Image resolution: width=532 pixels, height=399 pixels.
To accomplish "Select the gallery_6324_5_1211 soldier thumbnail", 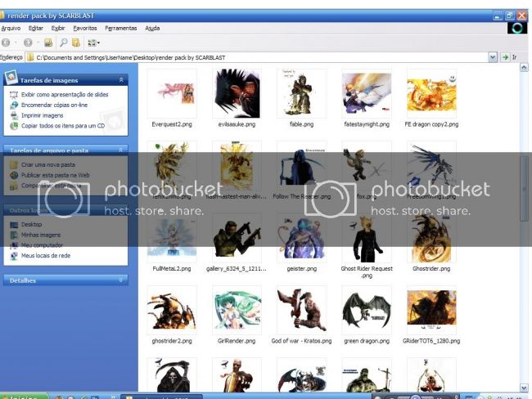I will 237,238.
